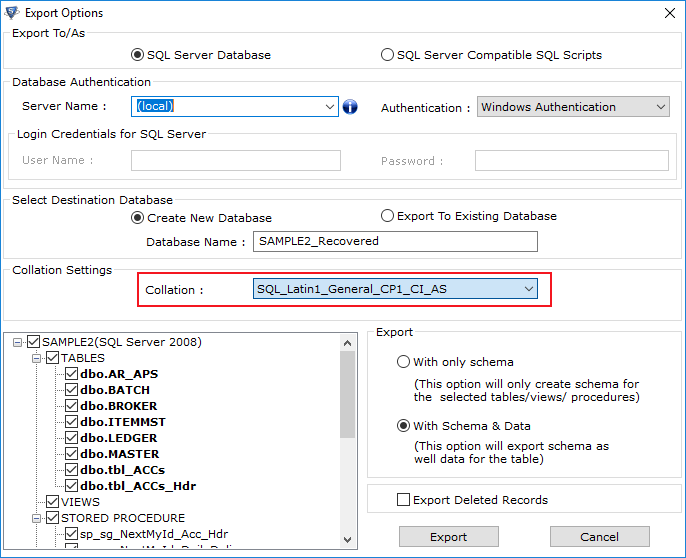
Task: Choose Export To Existing Database radio button
Action: (387, 216)
